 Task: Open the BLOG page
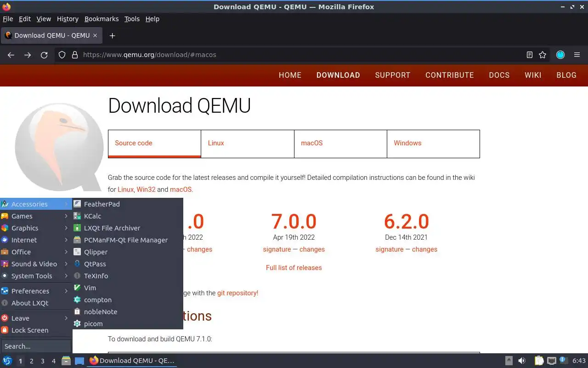coord(566,75)
